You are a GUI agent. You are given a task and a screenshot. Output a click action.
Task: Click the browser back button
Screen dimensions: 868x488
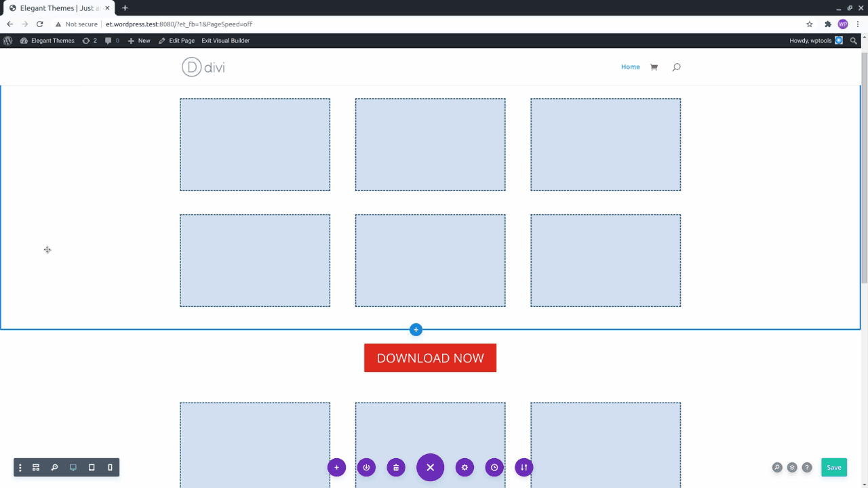(x=9, y=24)
